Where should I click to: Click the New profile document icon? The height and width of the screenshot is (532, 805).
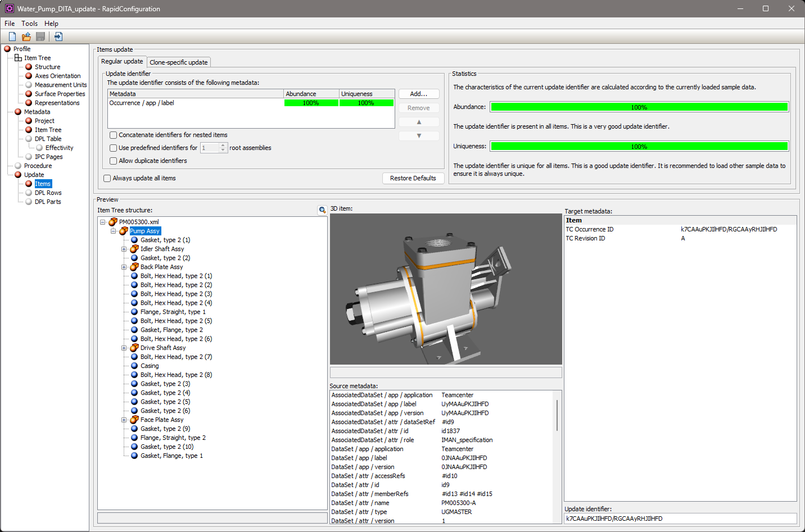[12, 37]
